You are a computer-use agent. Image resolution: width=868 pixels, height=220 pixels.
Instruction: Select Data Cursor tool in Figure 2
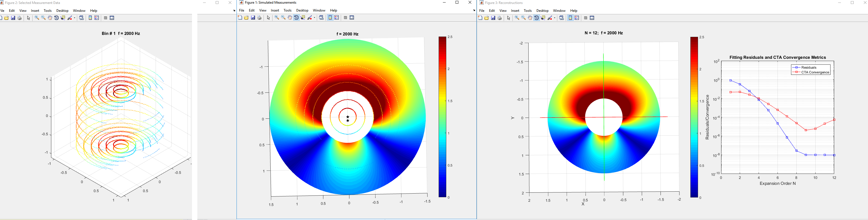[x=63, y=18]
